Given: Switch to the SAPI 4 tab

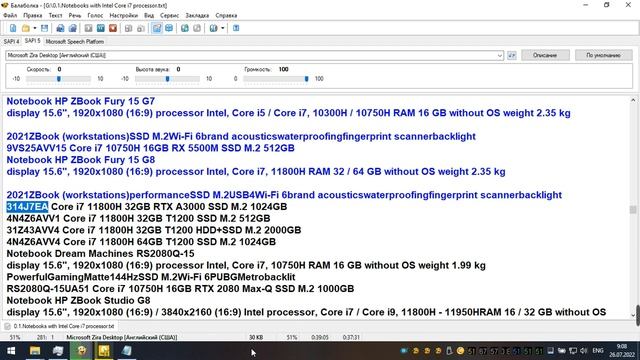Looking at the screenshot, I should 11,42.
